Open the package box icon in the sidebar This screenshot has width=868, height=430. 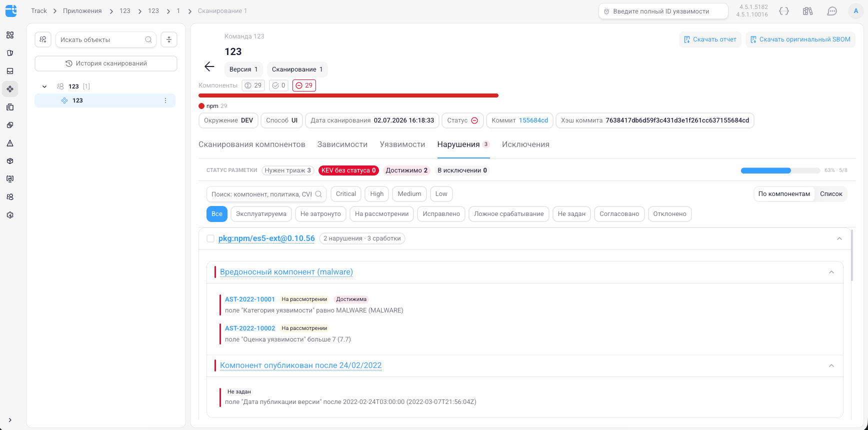pos(10,161)
